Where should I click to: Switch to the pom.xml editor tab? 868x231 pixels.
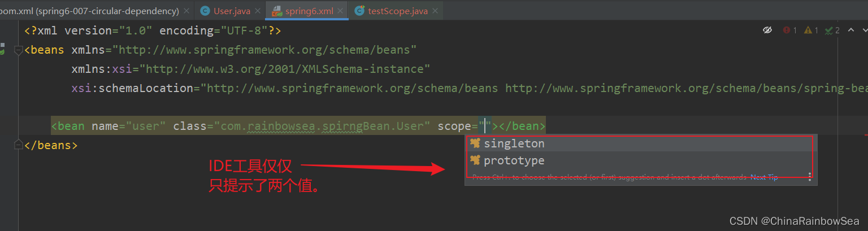[x=89, y=11]
